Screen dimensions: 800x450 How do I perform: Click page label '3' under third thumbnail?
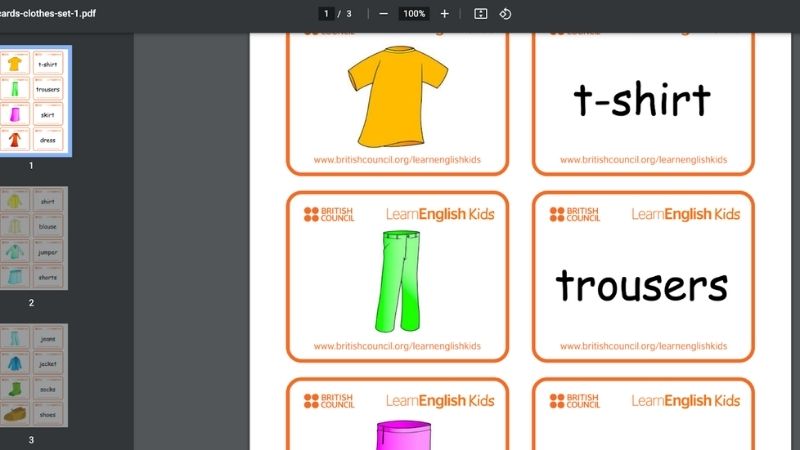tap(31, 440)
